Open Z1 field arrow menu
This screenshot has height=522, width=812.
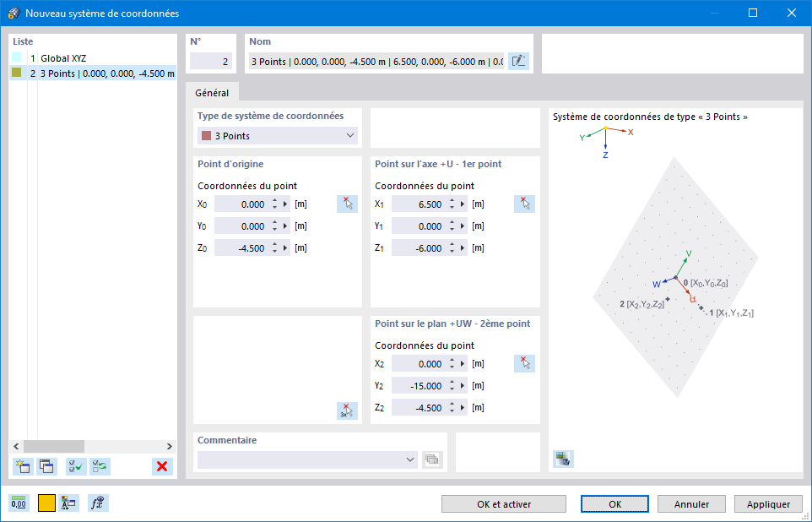click(x=463, y=247)
